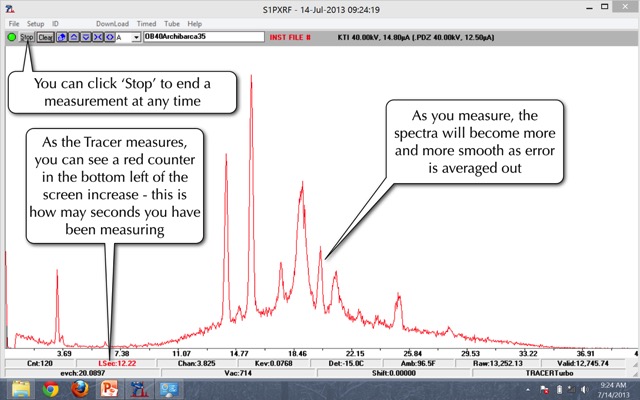
Task: Open the DownLoad menu
Action: pyautogui.click(x=112, y=23)
